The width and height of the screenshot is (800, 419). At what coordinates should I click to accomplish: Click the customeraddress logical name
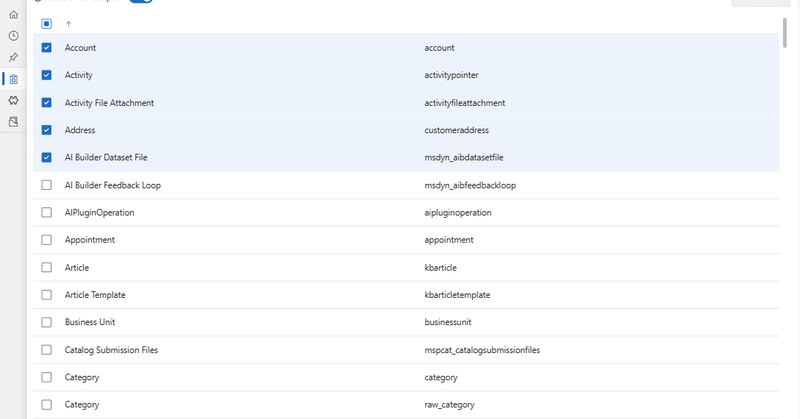[457, 130]
